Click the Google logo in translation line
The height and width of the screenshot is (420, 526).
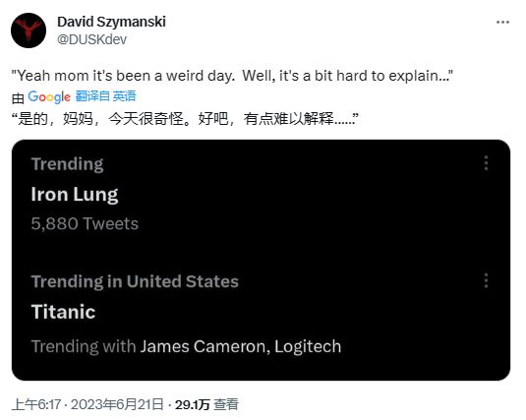[x=49, y=97]
